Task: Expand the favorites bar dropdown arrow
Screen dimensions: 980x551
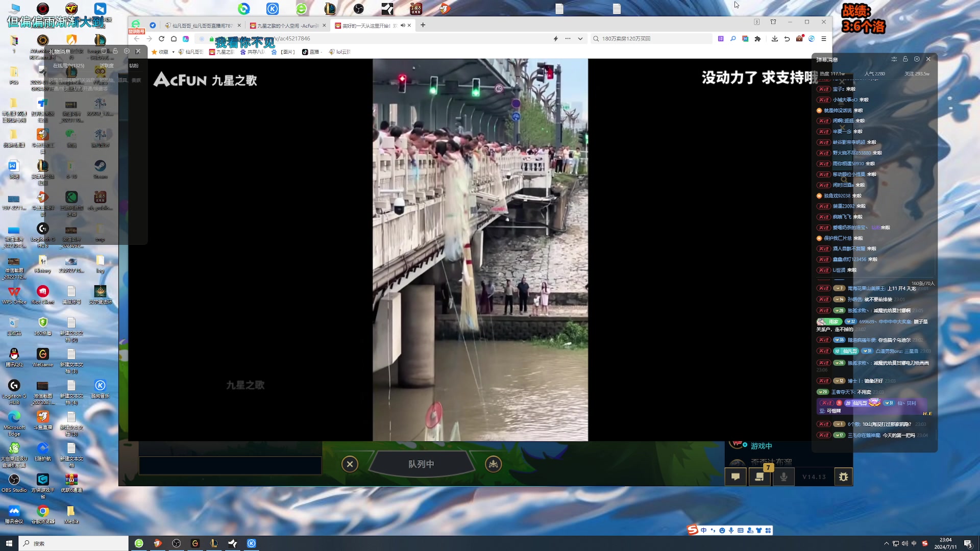Action: pos(174,52)
